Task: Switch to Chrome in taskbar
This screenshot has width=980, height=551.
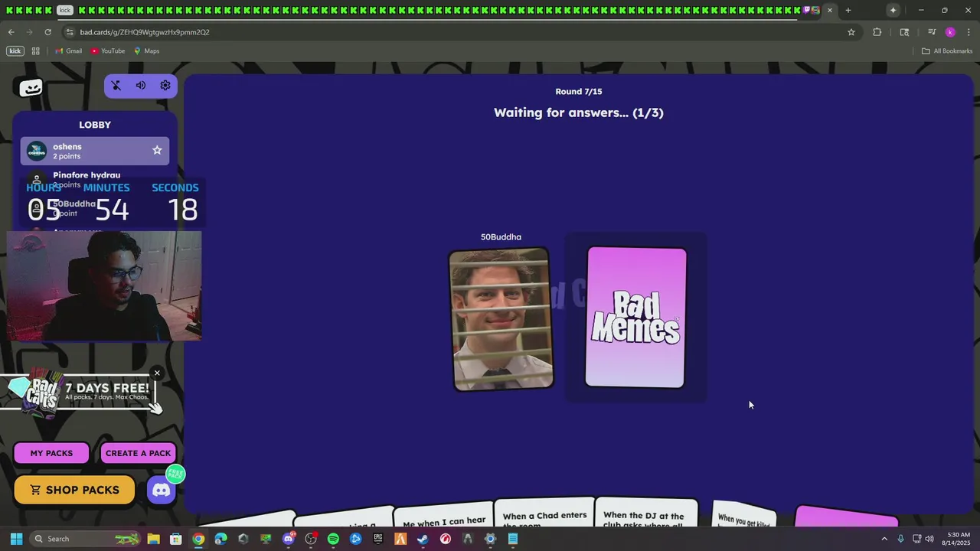Action: pyautogui.click(x=198, y=539)
